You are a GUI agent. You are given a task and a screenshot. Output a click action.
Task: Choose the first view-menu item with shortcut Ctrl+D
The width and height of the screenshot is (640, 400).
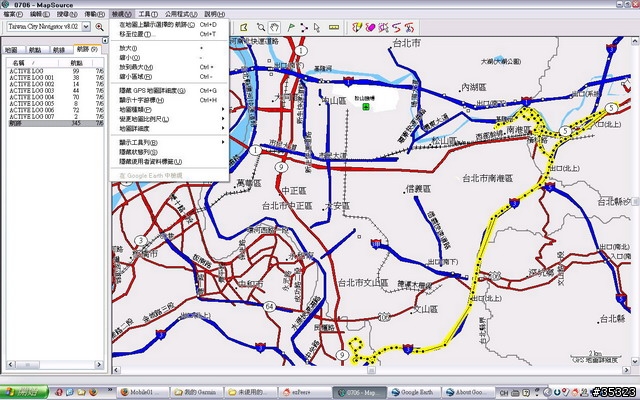[169, 24]
